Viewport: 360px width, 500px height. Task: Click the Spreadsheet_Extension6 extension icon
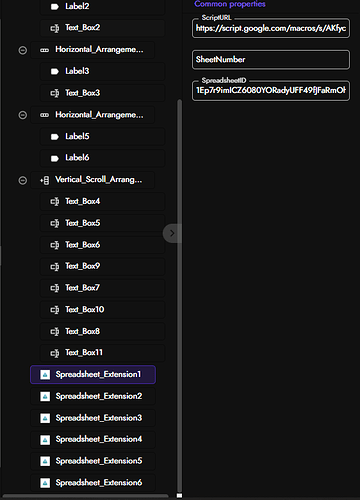(45, 483)
